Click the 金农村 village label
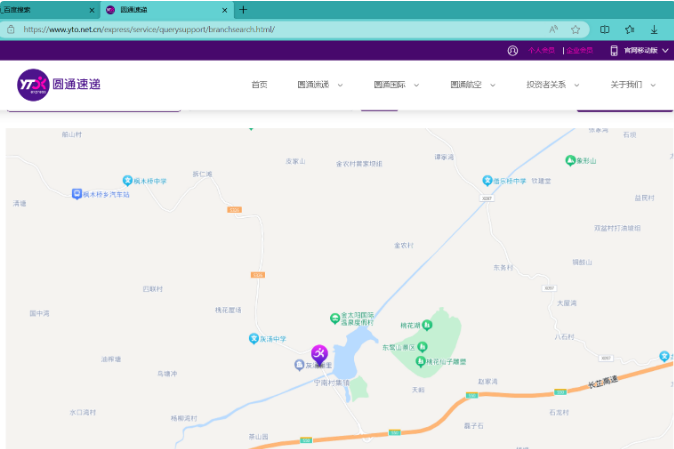This screenshot has width=674, height=449. [x=404, y=245]
